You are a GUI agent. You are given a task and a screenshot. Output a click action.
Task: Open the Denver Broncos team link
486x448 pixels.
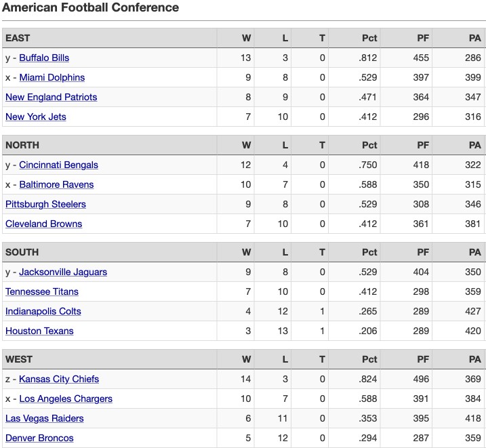39,438
